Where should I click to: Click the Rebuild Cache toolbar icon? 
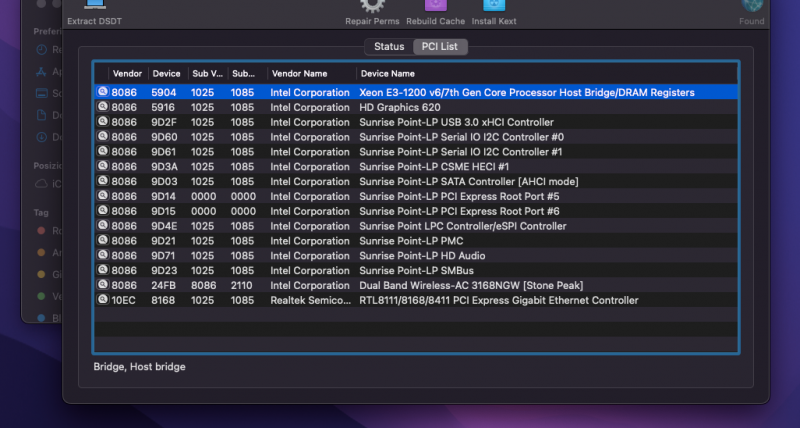pos(435,13)
